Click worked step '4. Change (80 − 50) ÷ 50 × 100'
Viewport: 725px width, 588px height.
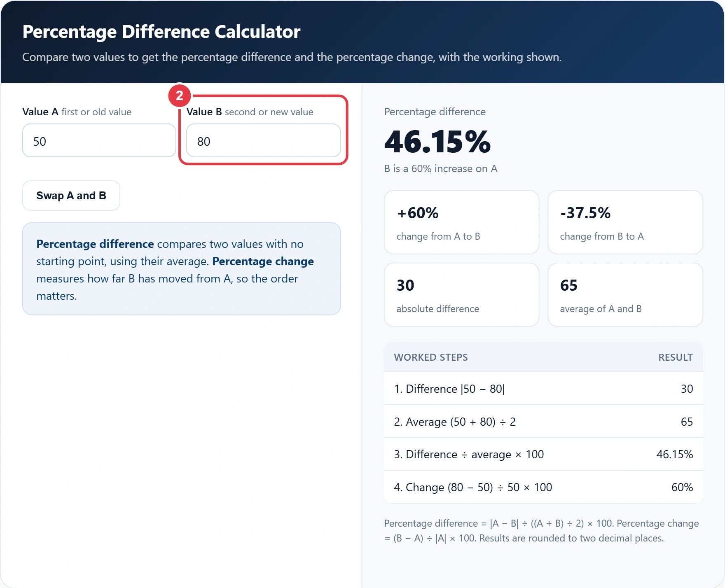[x=543, y=487]
